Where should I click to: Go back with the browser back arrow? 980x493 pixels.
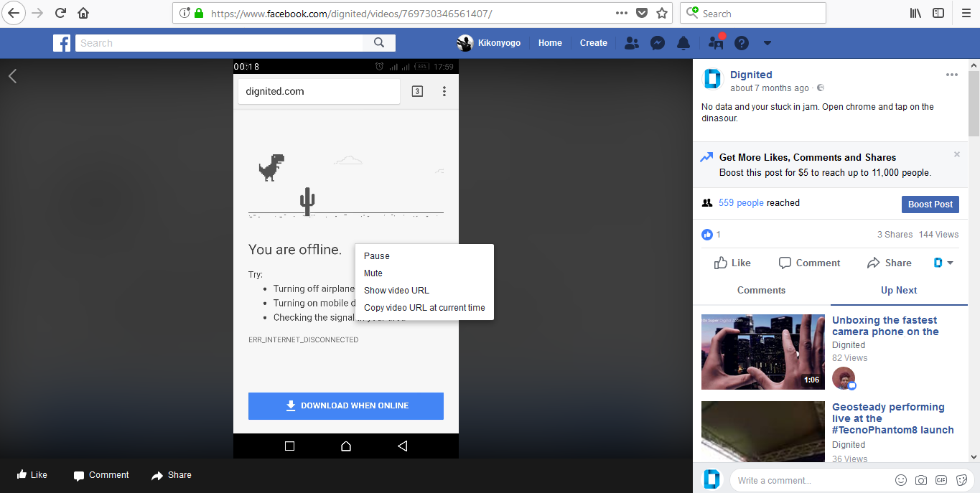click(x=14, y=13)
